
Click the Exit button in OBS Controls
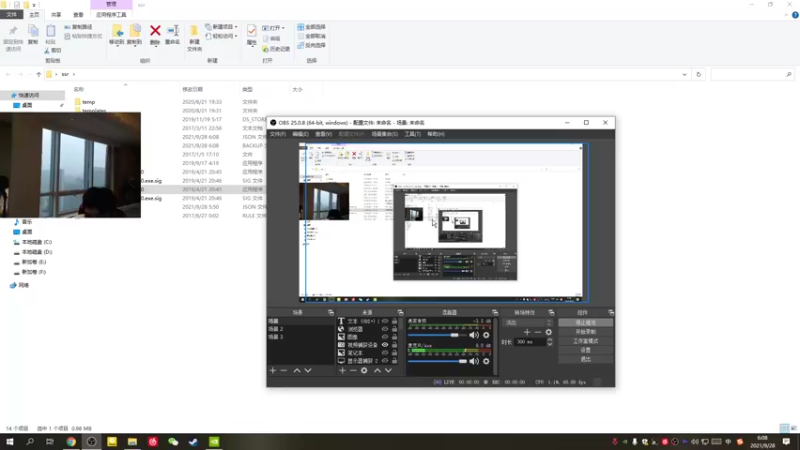tap(585, 360)
